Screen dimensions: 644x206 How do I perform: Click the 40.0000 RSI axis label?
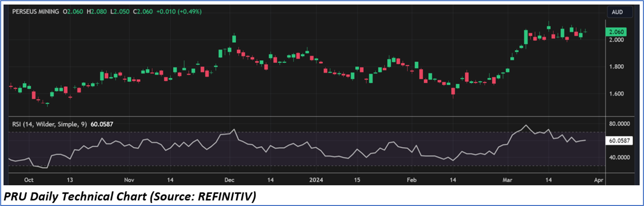620,157
